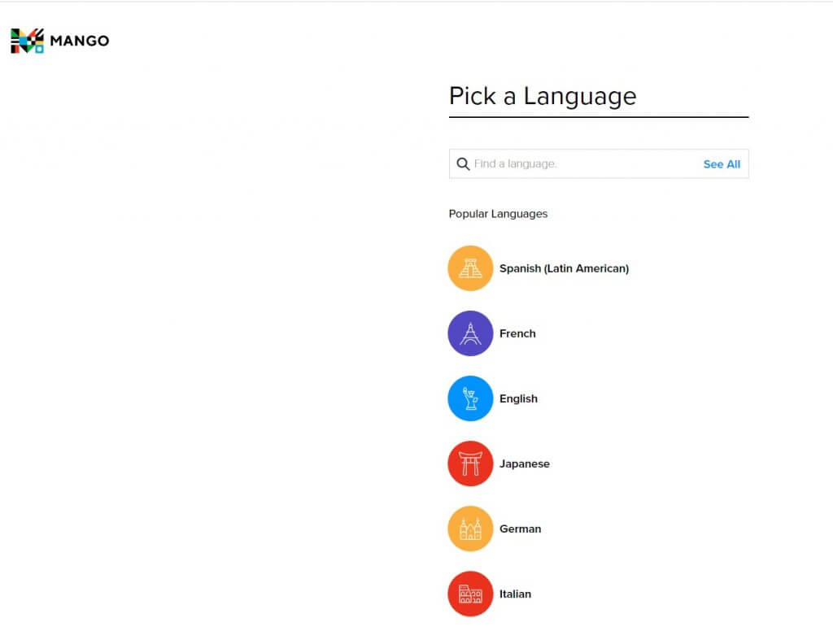
Task: Click the Italian Colosseum icon
Action: click(x=470, y=593)
